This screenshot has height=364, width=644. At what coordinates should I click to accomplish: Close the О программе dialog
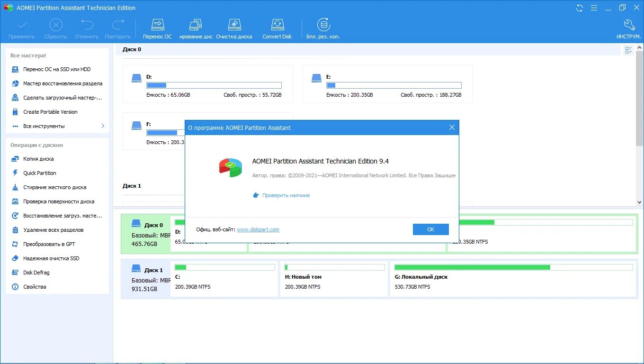point(452,127)
